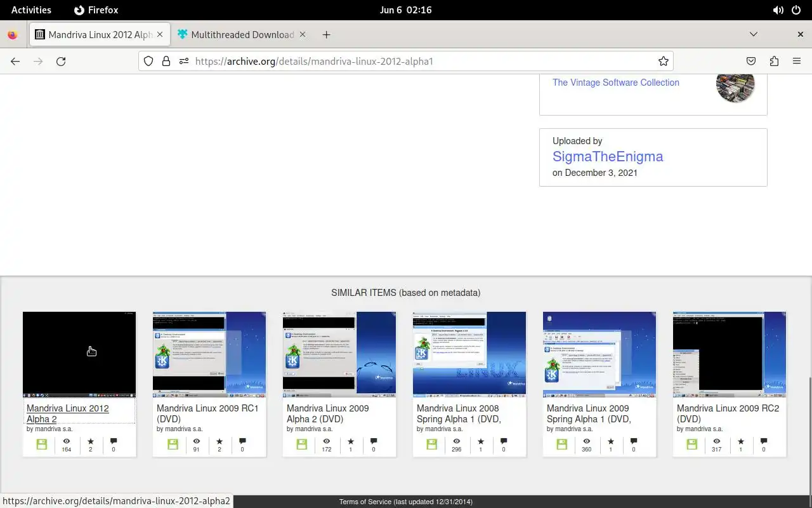
Task: Open the system power menu icon
Action: [x=796, y=10]
